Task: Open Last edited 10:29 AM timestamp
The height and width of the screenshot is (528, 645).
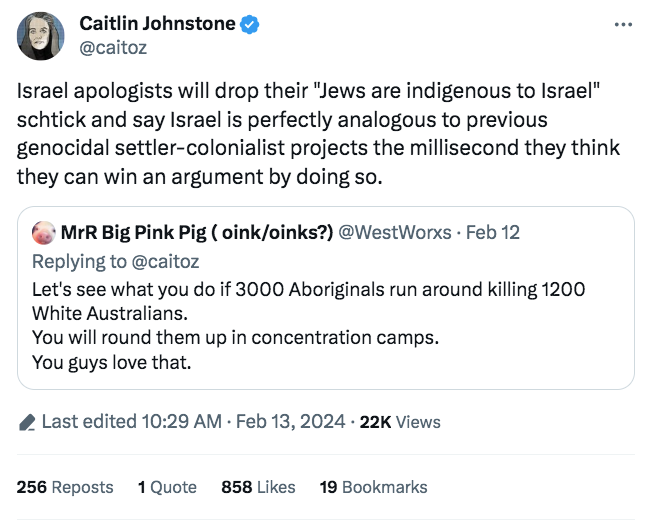Action: coord(130,422)
